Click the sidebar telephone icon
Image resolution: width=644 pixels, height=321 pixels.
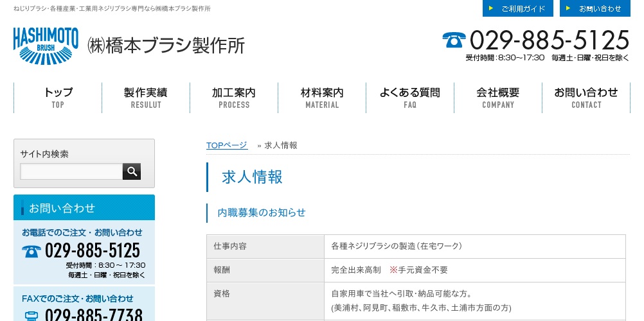coord(31,251)
